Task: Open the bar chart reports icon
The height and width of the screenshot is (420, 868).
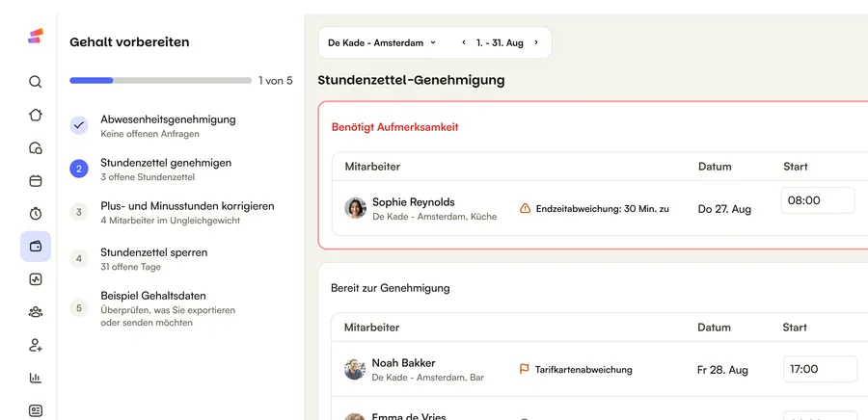Action: coord(36,378)
